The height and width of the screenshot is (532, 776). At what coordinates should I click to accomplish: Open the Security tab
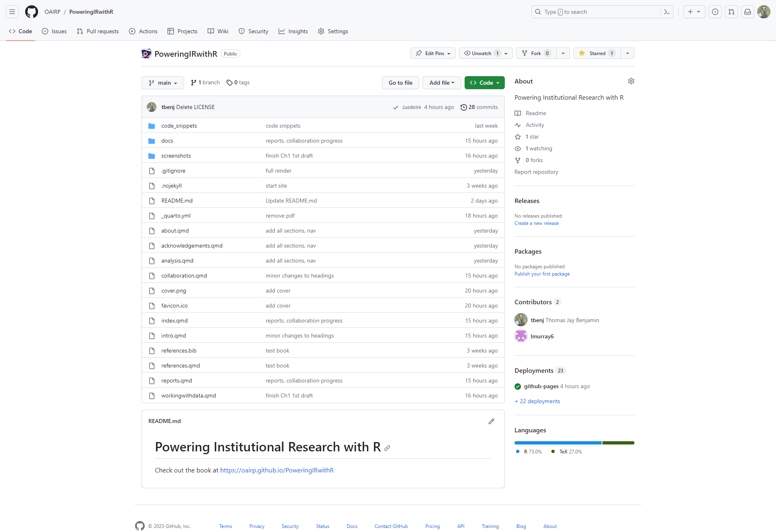253,31
